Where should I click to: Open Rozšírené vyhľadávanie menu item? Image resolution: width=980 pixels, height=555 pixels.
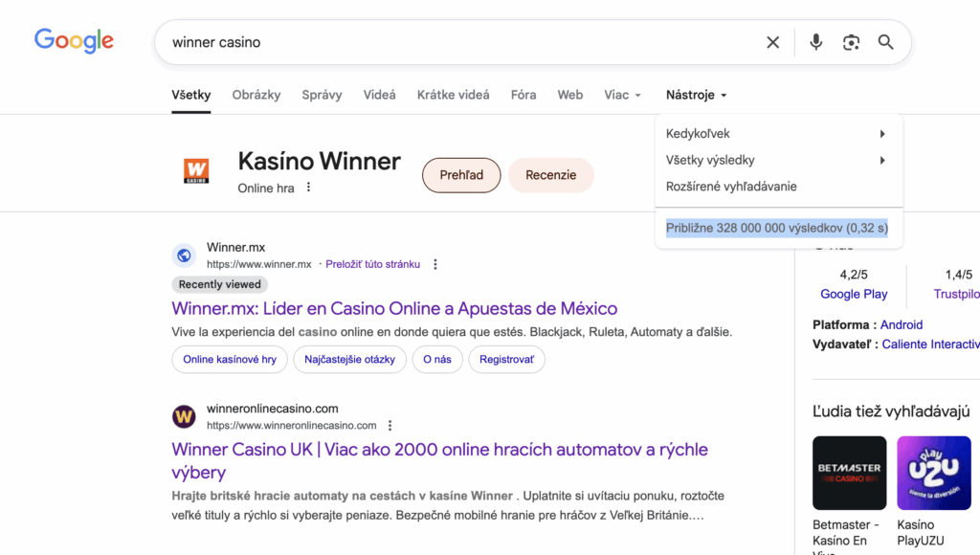pyautogui.click(x=731, y=187)
